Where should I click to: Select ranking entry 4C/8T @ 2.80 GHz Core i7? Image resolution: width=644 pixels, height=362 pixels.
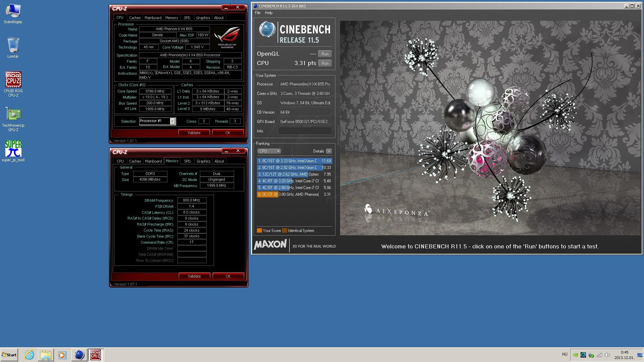pyautogui.click(x=294, y=188)
